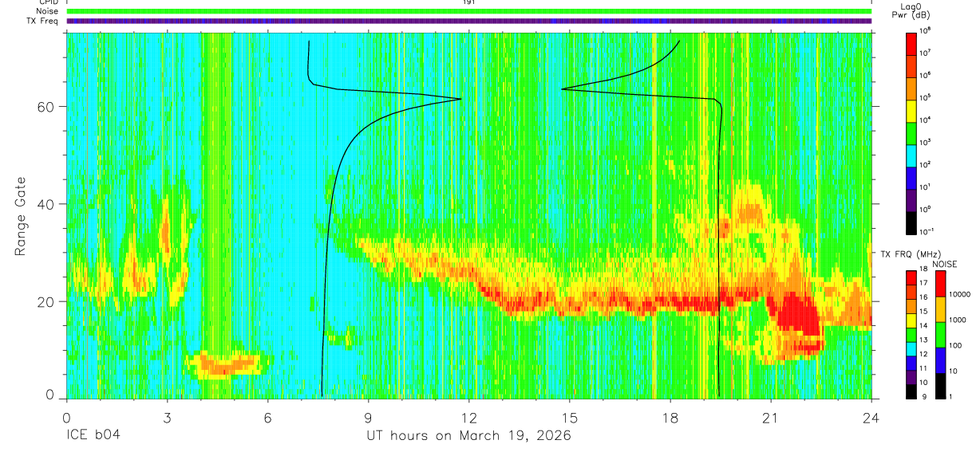Select the orange segment of the NOISE color bar
The height and width of the screenshot is (452, 980).
(940, 309)
